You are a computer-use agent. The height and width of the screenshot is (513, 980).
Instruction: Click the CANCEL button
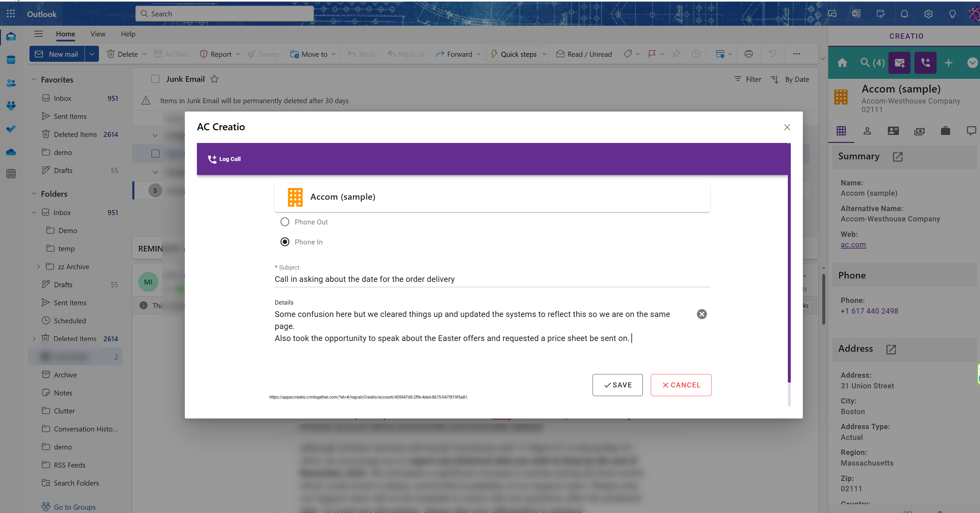pos(681,385)
